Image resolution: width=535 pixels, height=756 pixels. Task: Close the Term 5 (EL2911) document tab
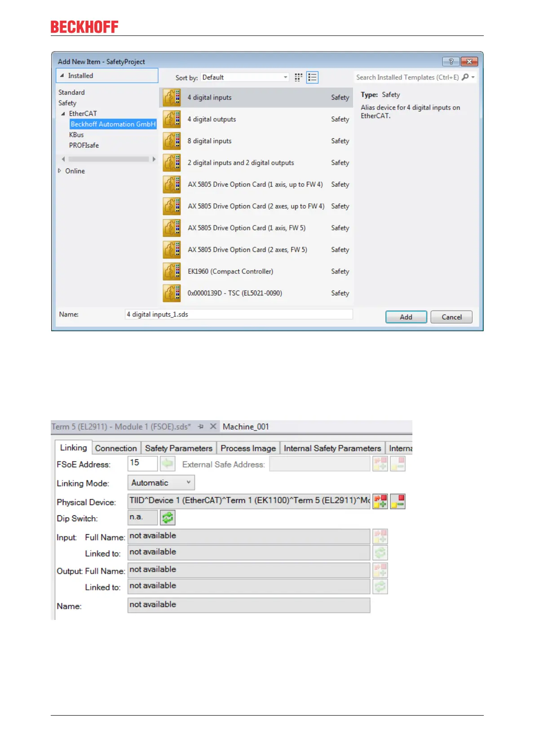pos(213,426)
